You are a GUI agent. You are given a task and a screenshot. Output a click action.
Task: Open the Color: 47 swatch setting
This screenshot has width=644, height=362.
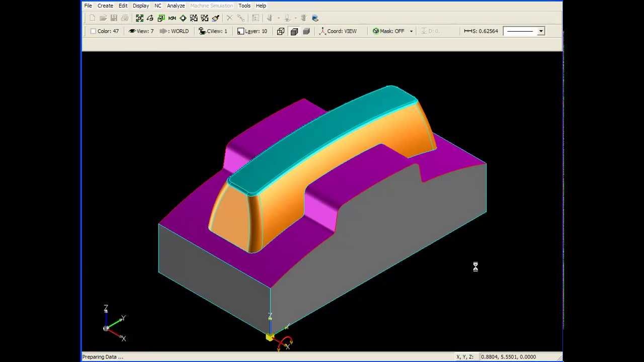tap(105, 31)
